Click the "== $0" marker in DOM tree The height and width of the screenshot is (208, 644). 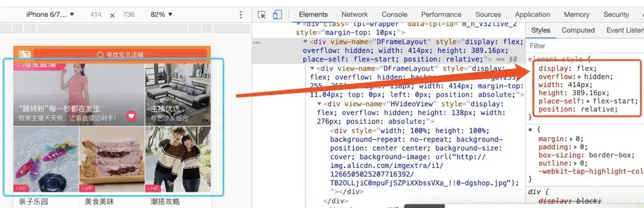coord(506,59)
